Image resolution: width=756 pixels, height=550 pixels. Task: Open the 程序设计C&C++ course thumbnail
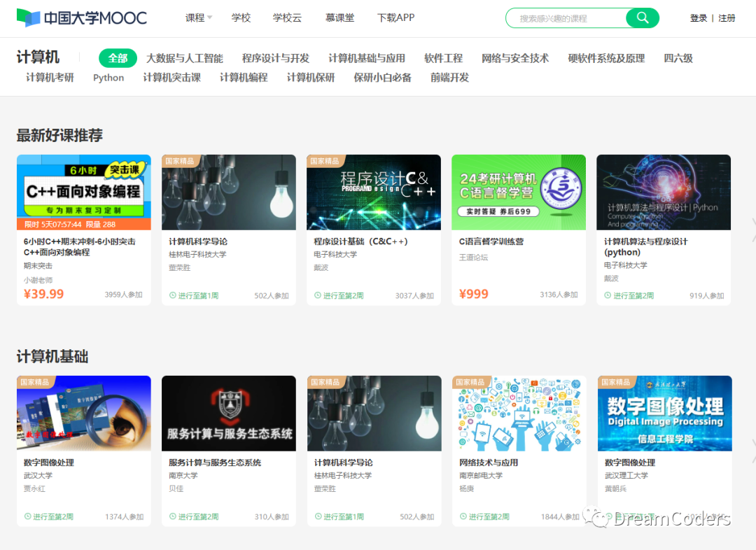click(x=374, y=192)
